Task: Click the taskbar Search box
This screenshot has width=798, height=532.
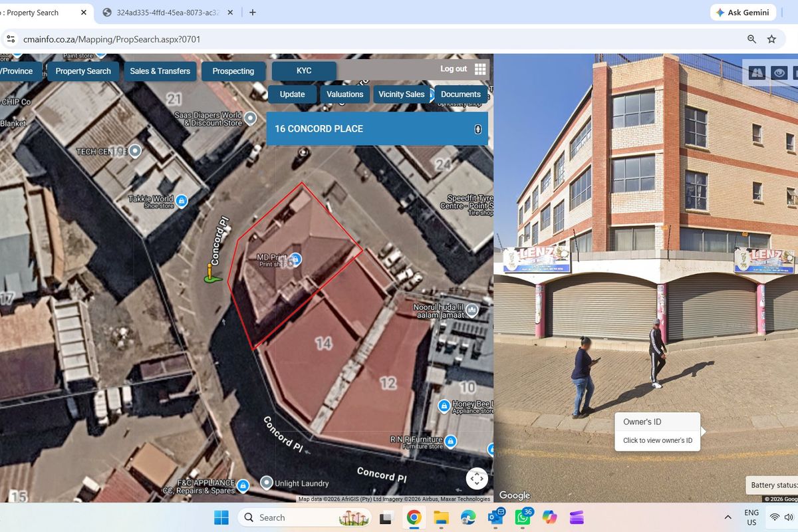Action: click(305, 517)
